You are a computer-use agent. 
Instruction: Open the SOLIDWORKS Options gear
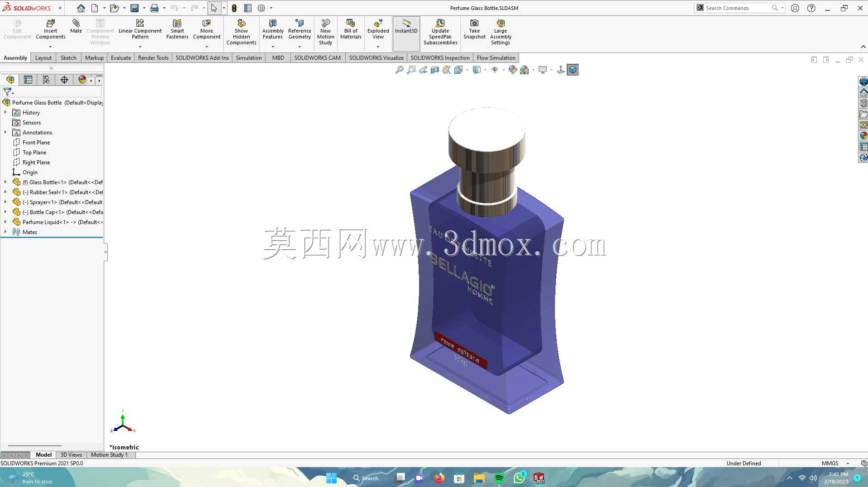point(261,8)
